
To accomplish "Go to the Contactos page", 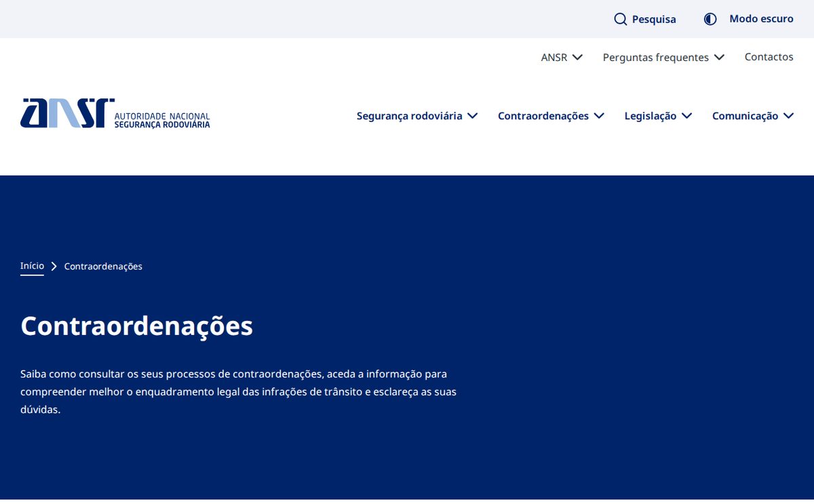I will click(769, 57).
